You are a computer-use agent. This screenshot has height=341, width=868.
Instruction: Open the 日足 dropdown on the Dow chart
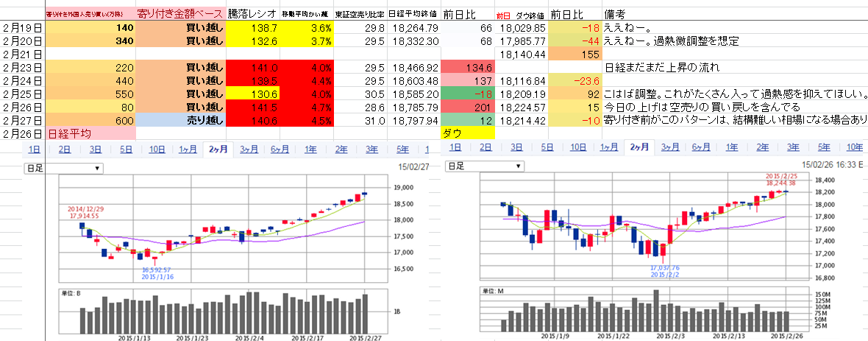coord(487,166)
